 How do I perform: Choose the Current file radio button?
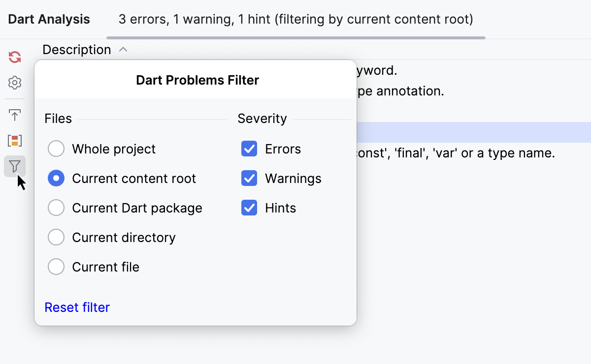[56, 267]
